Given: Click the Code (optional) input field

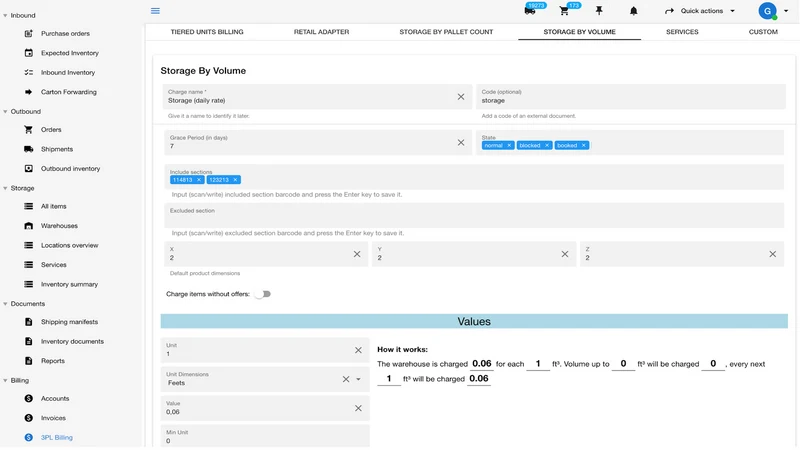Looking at the screenshot, I should [631, 96].
